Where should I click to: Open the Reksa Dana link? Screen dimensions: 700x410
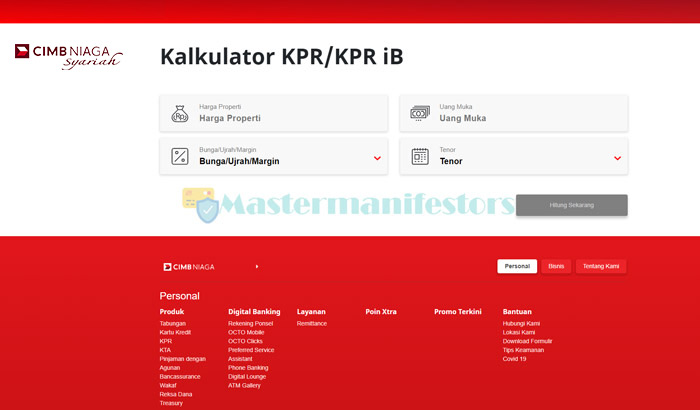pyautogui.click(x=175, y=394)
